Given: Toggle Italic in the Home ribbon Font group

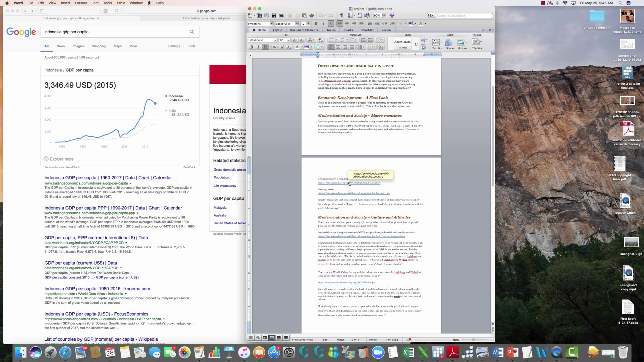Looking at the screenshot, I should point(258,47).
